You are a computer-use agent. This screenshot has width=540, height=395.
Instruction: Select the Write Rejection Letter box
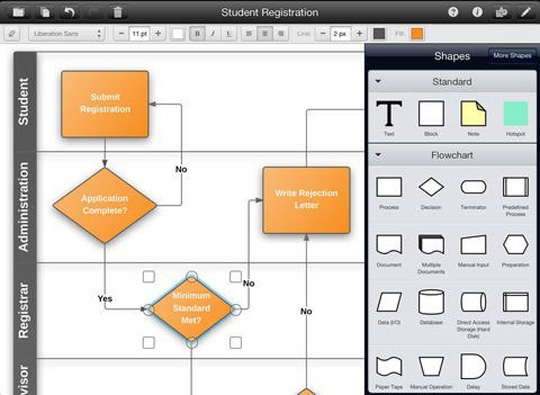coord(306,200)
